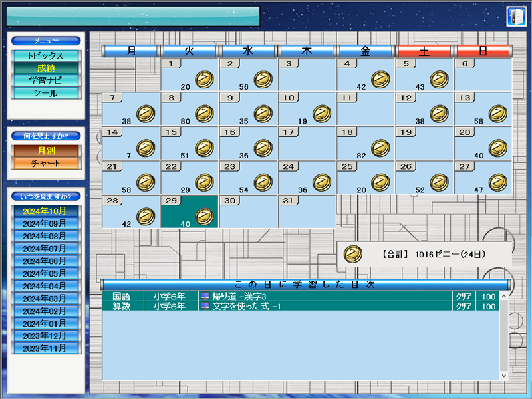Open the 学習ナビ menu item
The image size is (532, 399).
(47, 80)
